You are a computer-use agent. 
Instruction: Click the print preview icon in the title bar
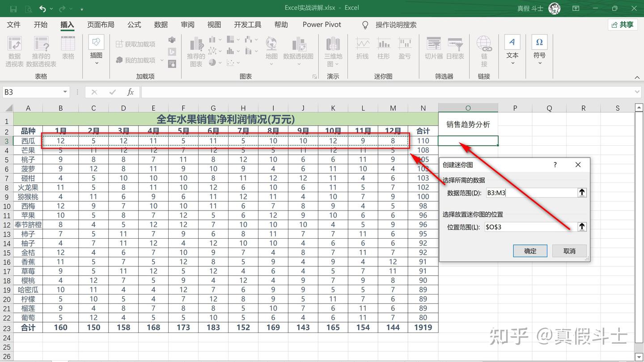(29, 8)
